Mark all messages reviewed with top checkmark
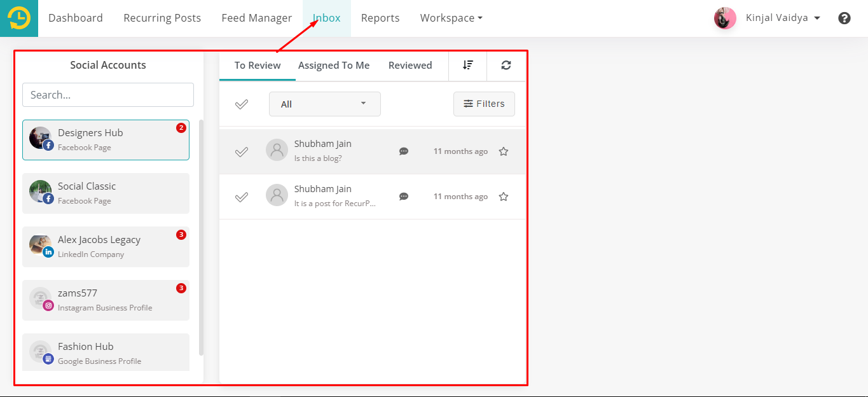The height and width of the screenshot is (397, 868). 242,104
